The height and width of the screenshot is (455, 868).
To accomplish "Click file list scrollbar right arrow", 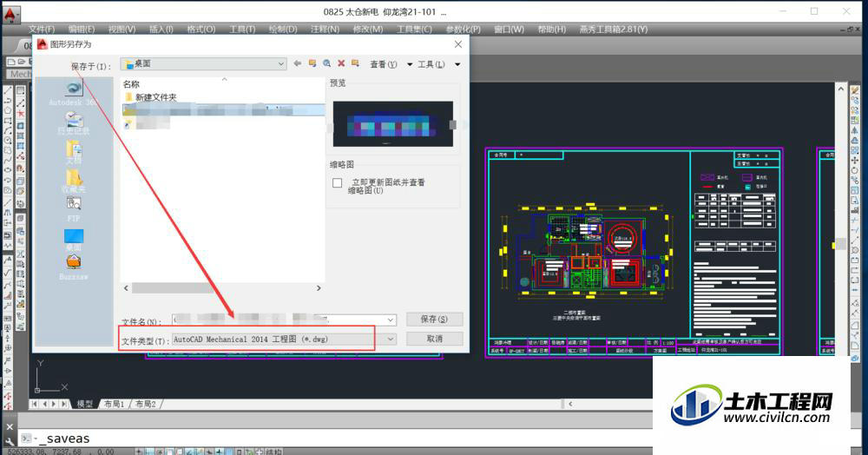I will click(319, 287).
